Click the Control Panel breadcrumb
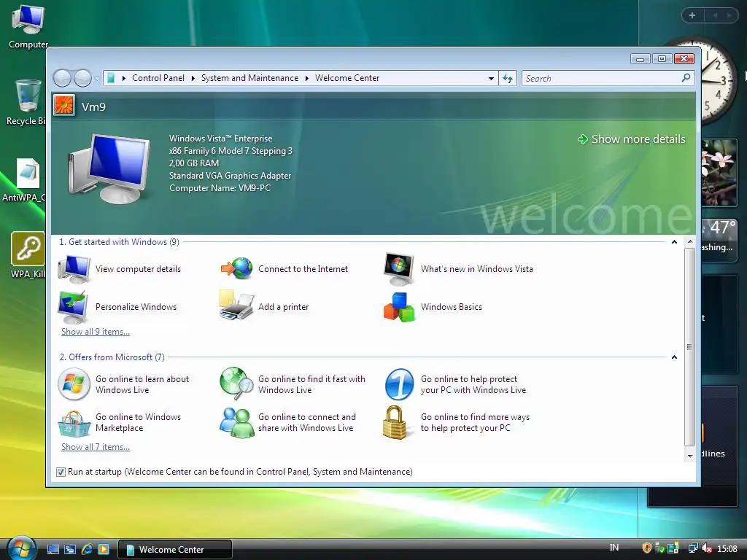This screenshot has height=560, width=747. (x=158, y=77)
